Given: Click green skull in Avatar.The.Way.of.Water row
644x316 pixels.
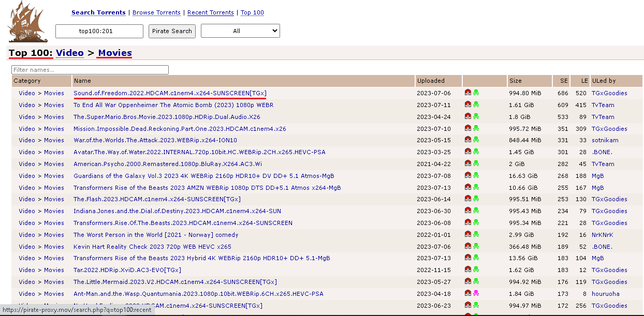Looking at the screenshot, I should point(476,152).
